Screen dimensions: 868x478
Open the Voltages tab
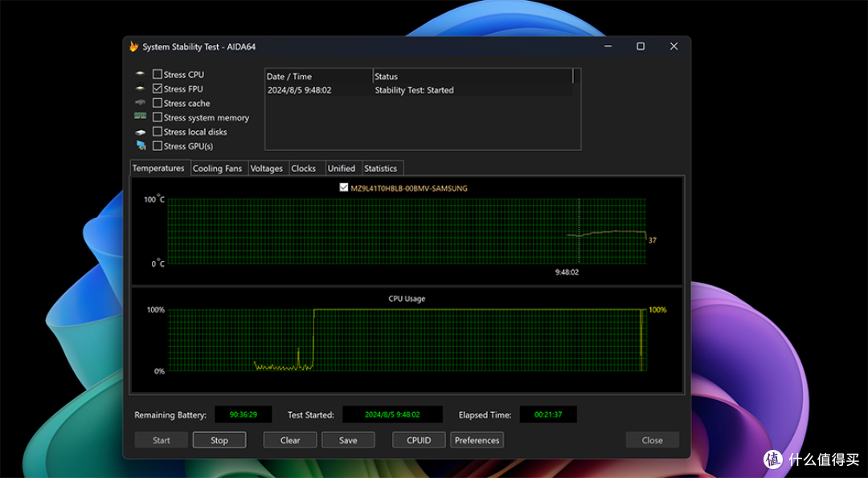pyautogui.click(x=266, y=169)
